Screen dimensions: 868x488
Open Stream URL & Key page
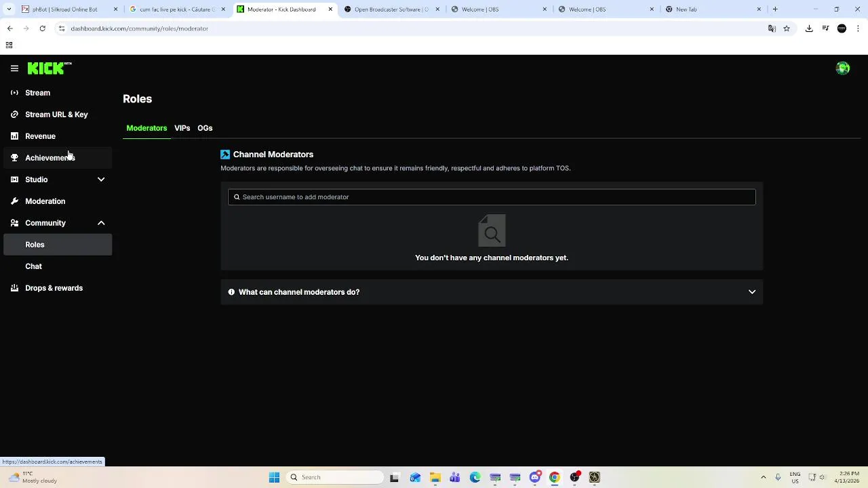coord(56,115)
